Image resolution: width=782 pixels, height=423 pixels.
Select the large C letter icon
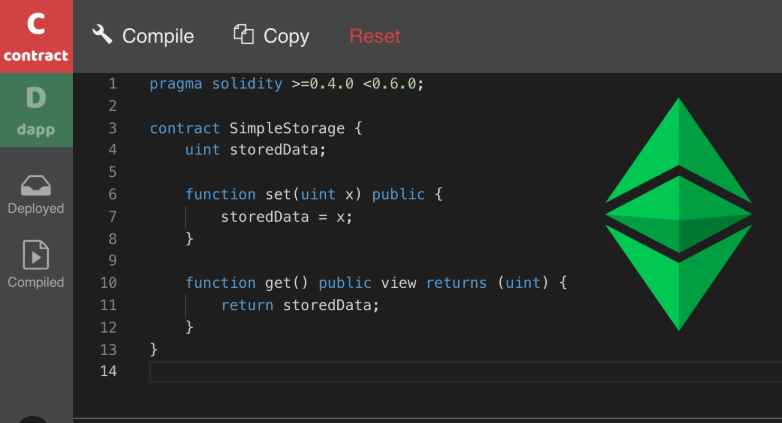[36, 24]
